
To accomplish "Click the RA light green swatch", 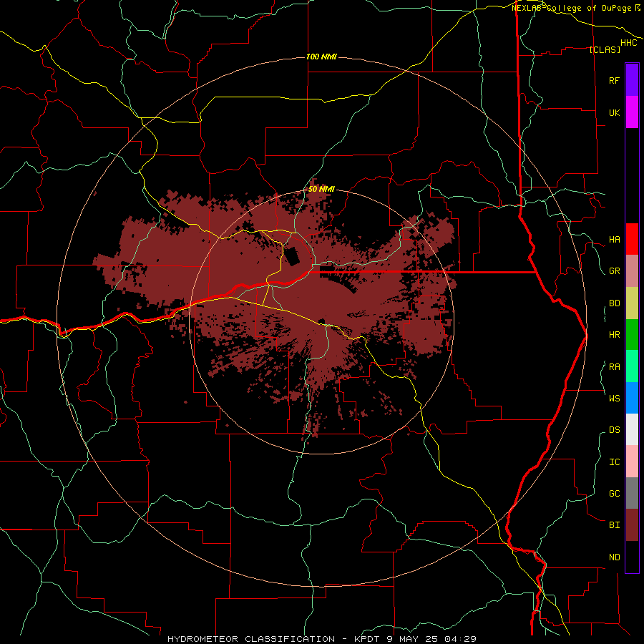I will tap(632, 366).
